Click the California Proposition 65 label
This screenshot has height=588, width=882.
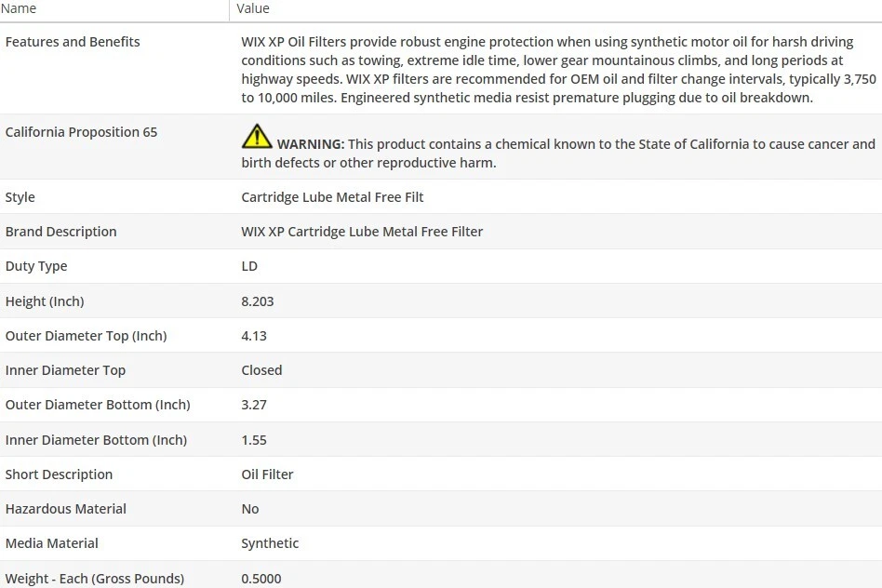click(81, 132)
